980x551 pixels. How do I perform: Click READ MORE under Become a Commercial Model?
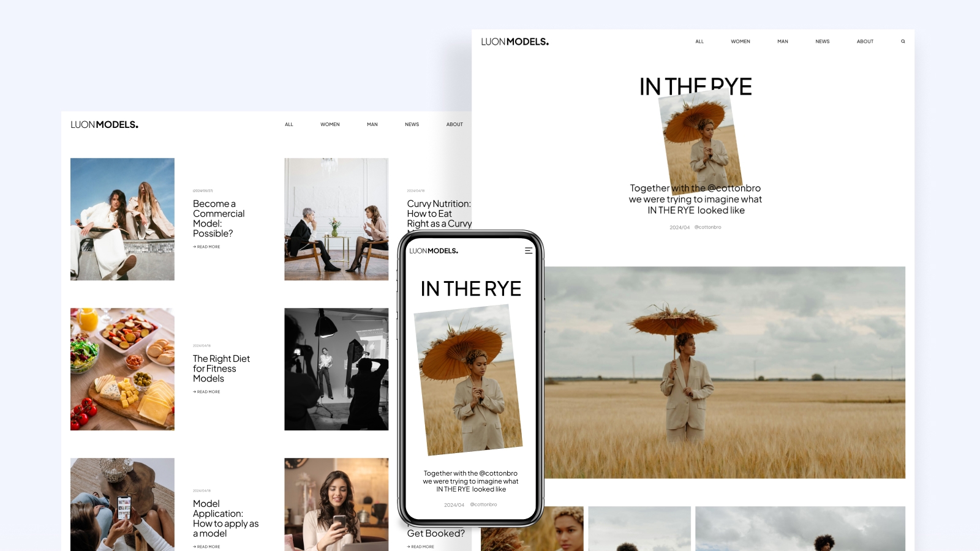tap(206, 247)
